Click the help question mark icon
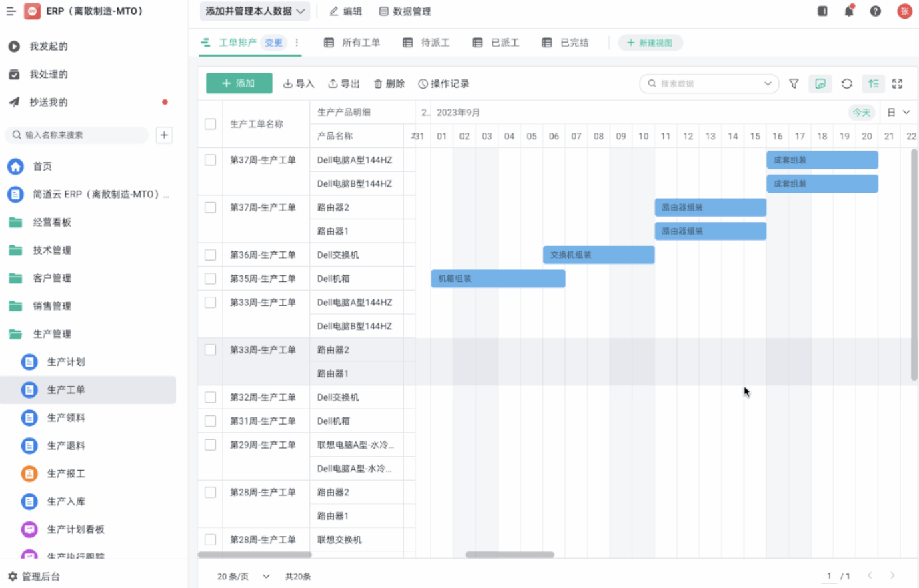Viewport: 919px width, 588px height. pyautogui.click(x=875, y=11)
